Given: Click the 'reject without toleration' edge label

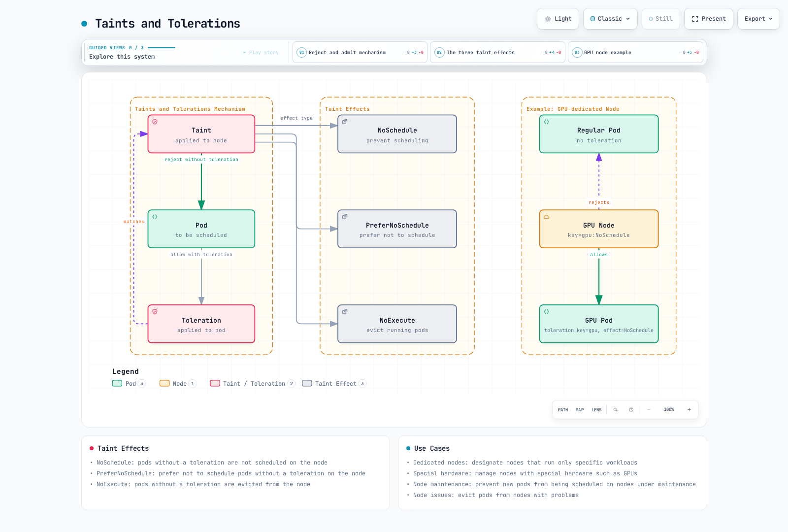Looking at the screenshot, I should coord(201,160).
